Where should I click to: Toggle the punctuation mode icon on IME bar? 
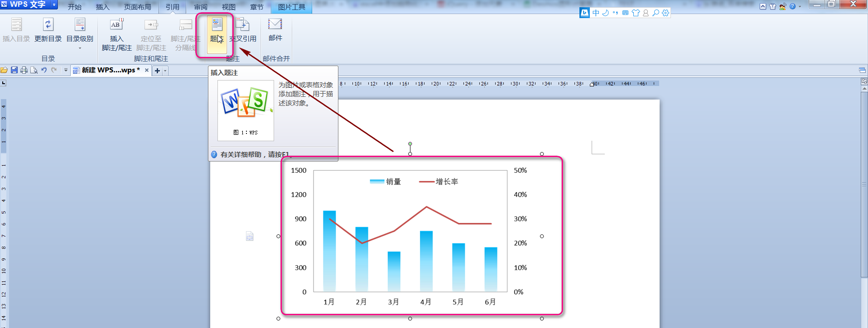(615, 13)
